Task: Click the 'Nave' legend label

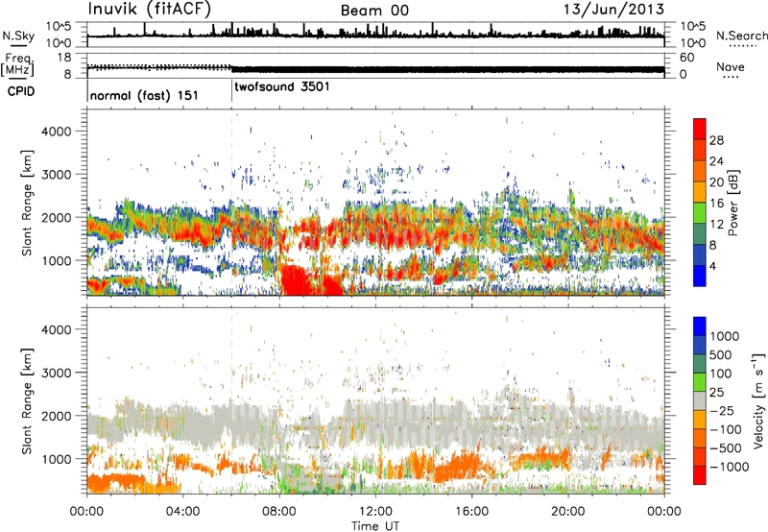Action: click(x=731, y=66)
